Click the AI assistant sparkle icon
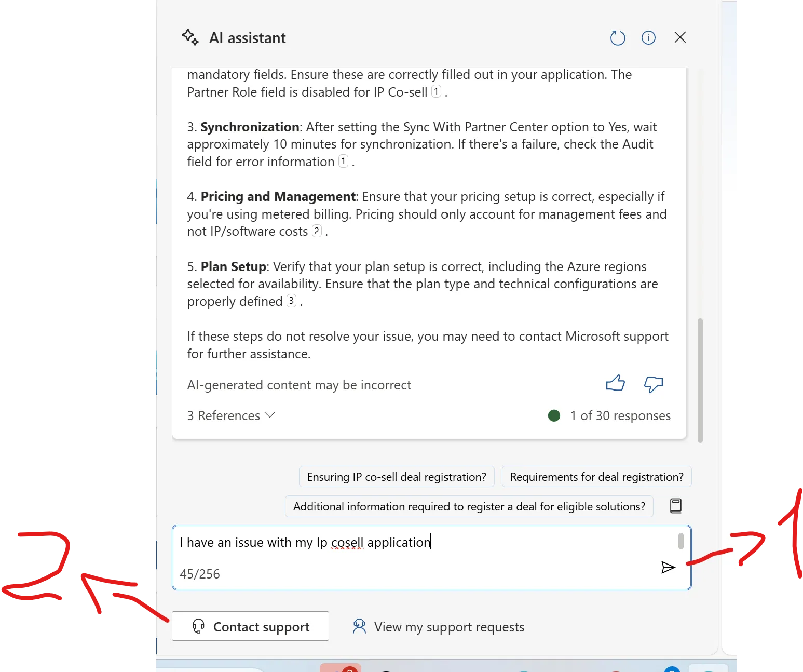 tap(190, 37)
